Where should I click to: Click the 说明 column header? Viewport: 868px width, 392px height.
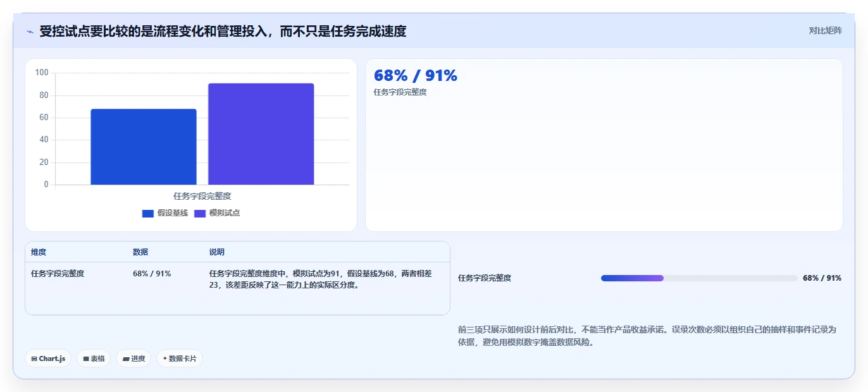217,252
